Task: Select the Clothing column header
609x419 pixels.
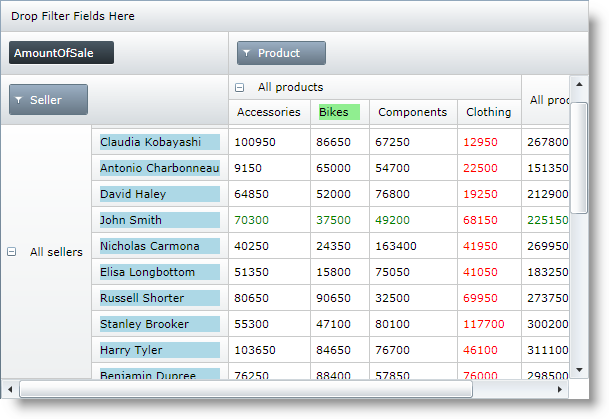Action: 489,113
